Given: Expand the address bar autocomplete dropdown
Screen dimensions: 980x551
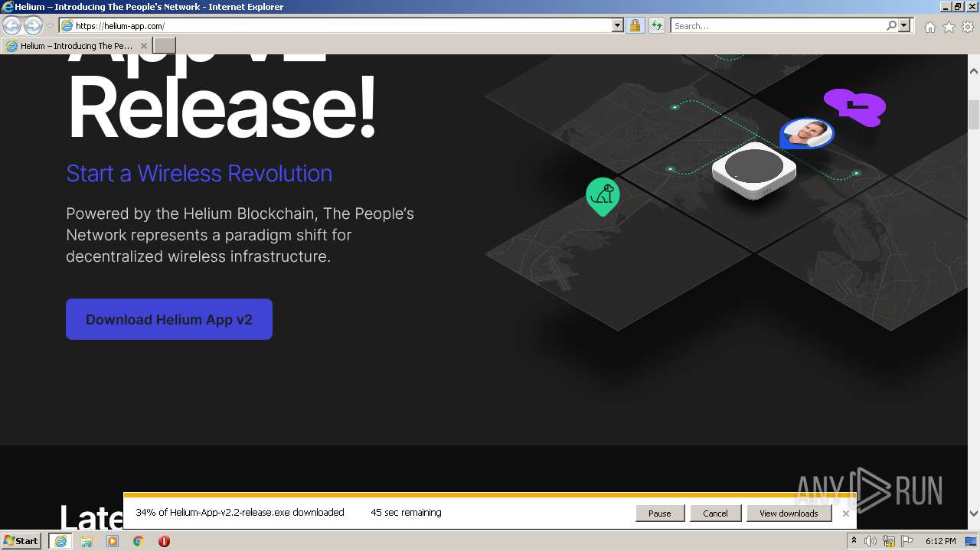Looking at the screenshot, I should pyautogui.click(x=618, y=26).
